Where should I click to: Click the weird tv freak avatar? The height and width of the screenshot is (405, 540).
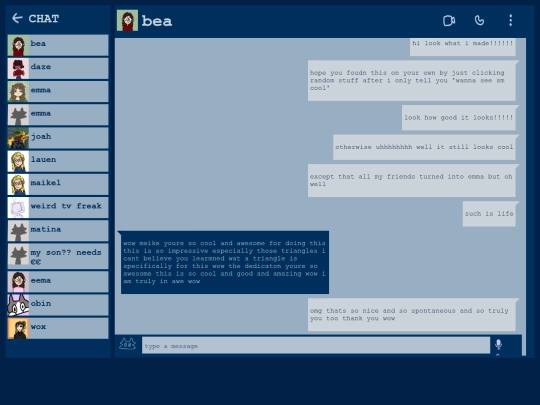coord(18,208)
